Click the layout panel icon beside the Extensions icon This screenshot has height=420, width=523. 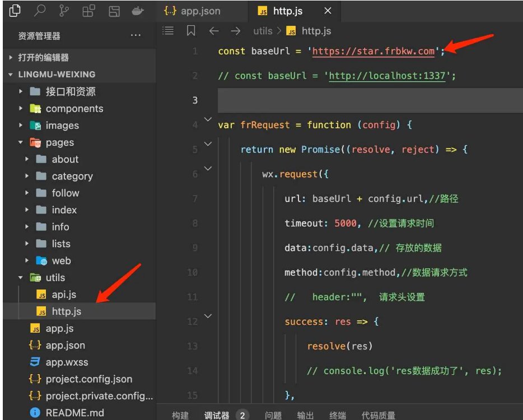[114, 11]
